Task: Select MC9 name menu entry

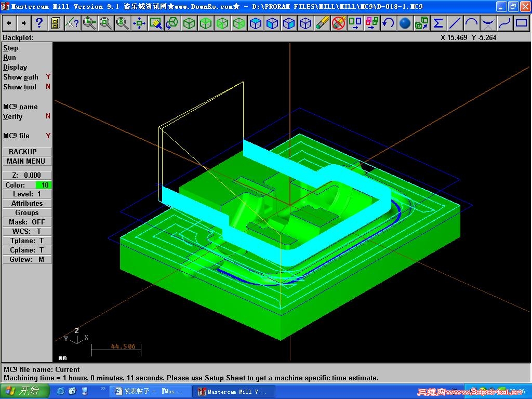Action: tap(20, 107)
